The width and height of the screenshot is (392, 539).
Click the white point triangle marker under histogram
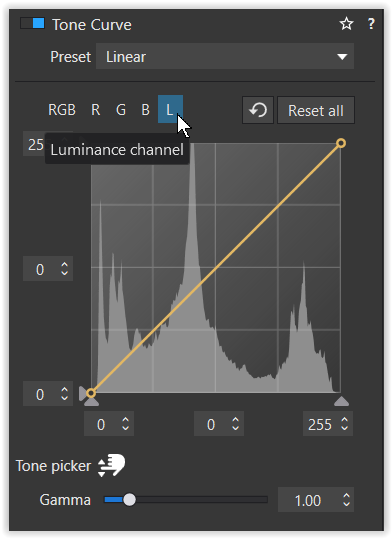tap(341, 401)
